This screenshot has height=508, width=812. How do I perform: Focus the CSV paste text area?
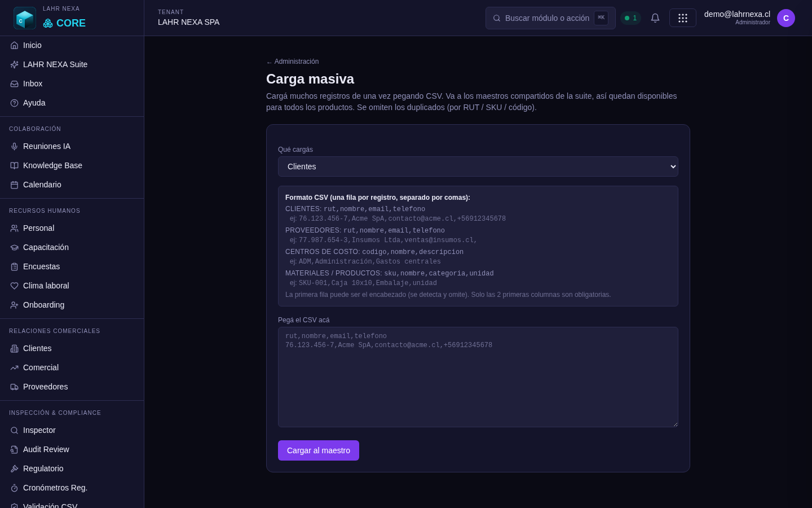[x=478, y=377]
